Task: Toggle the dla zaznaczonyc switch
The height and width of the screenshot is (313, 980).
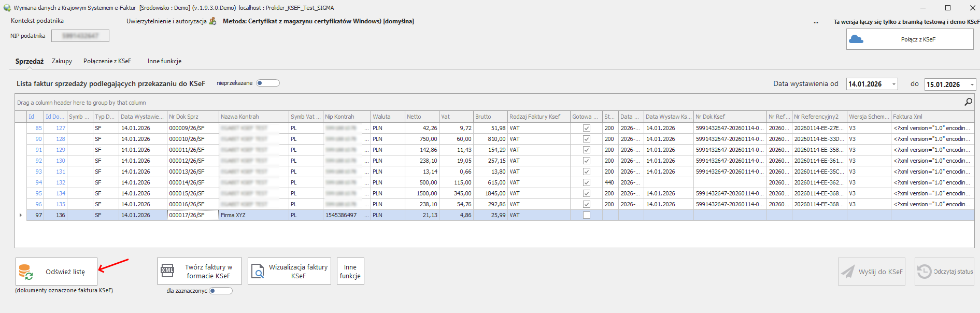Action: tap(221, 291)
